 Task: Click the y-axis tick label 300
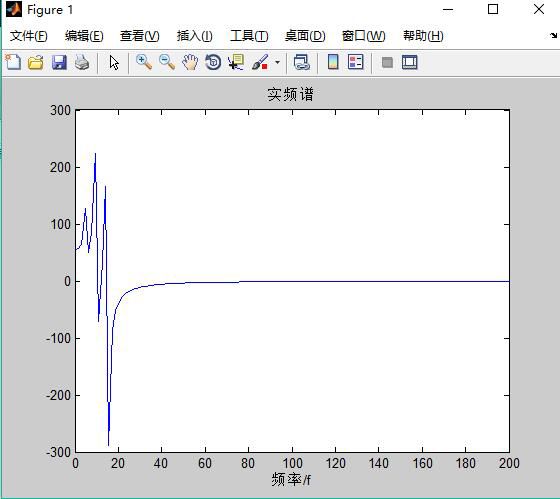(60, 110)
